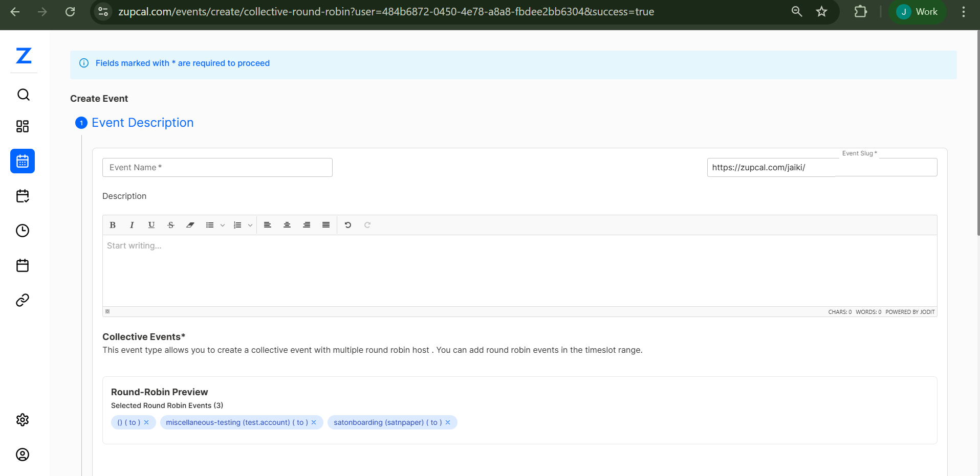Open the clock availability icon in sidebar
The image size is (980, 476).
coord(23,231)
